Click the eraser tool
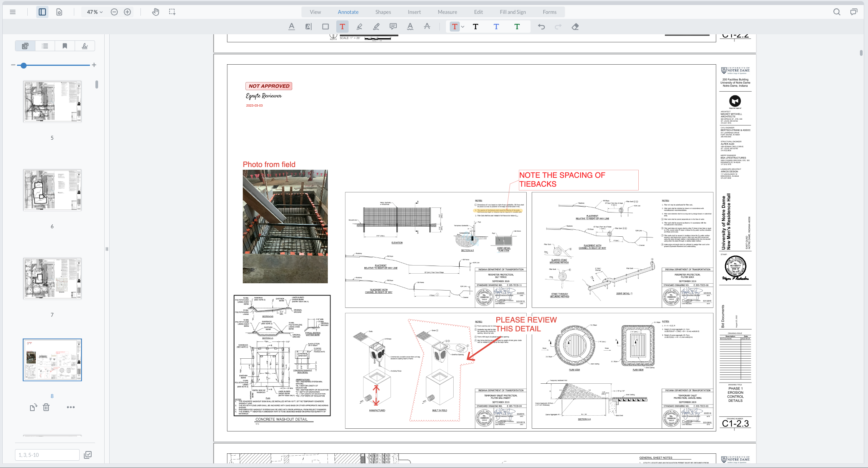This screenshot has height=468, width=868. [x=575, y=27]
